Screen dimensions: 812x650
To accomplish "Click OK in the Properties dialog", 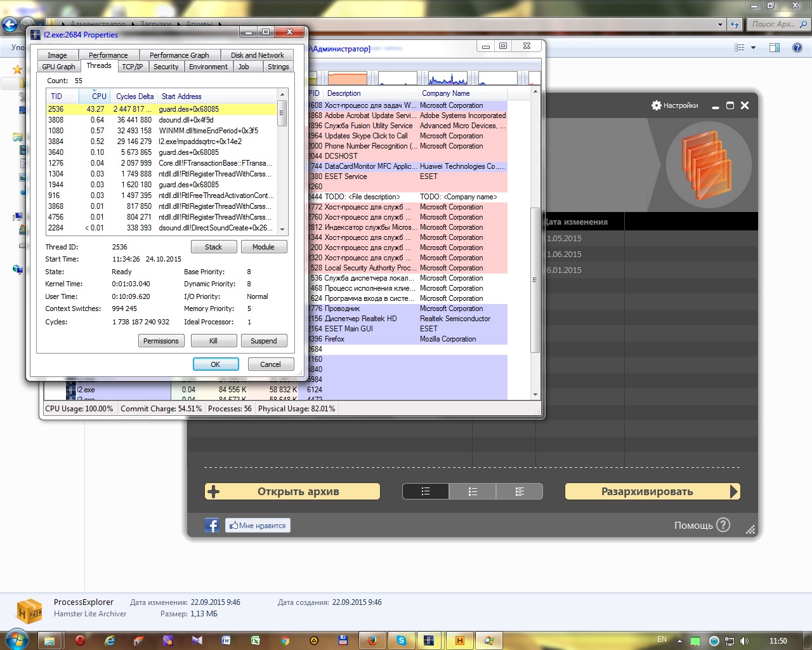I will point(216,364).
